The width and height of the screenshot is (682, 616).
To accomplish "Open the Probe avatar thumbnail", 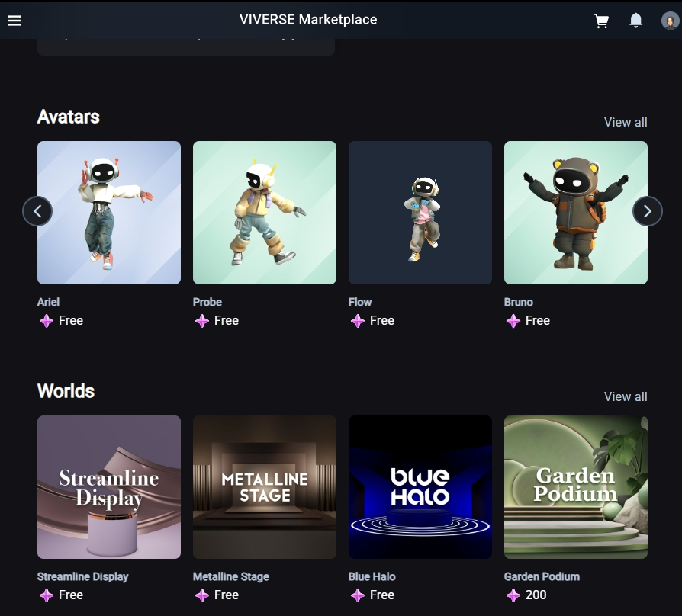I will (265, 213).
